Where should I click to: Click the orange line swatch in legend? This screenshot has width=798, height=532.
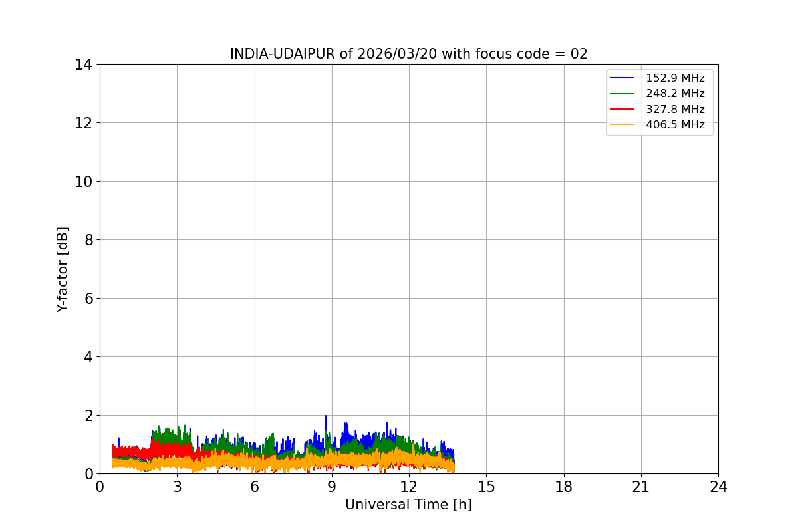coord(623,124)
